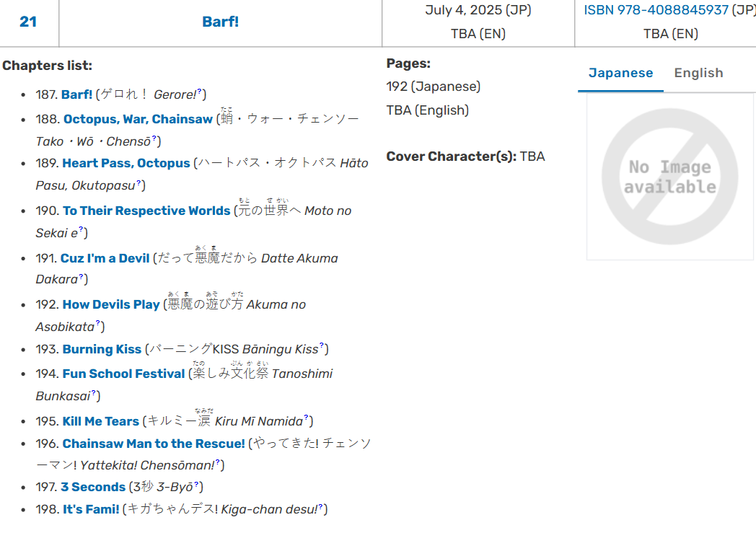This screenshot has height=533, width=756.
Task: Switch to the English cover tab
Action: click(x=698, y=73)
